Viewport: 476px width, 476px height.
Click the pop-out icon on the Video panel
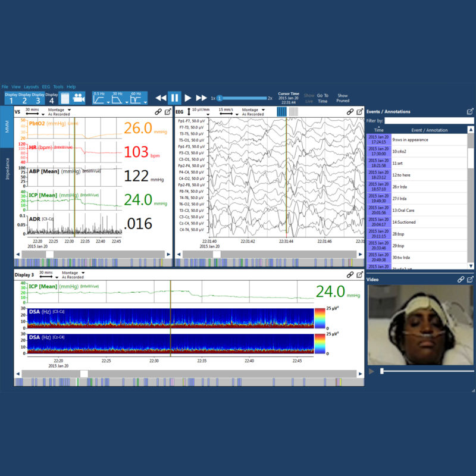point(470,278)
